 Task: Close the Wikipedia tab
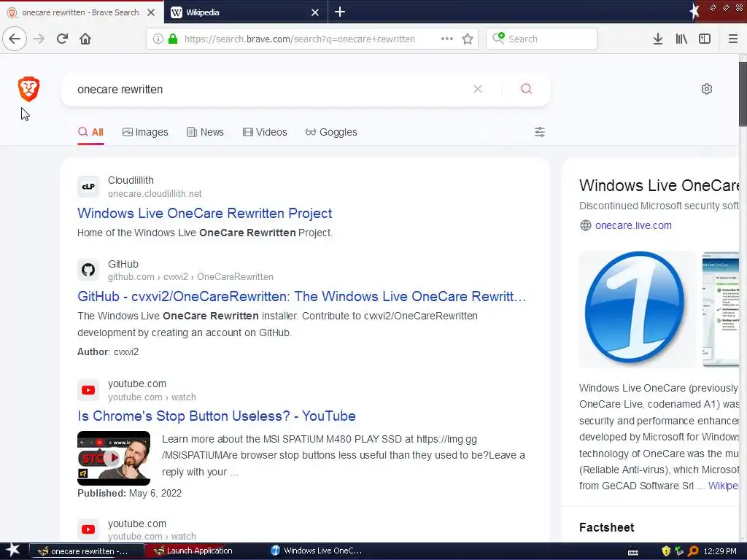pos(315,12)
